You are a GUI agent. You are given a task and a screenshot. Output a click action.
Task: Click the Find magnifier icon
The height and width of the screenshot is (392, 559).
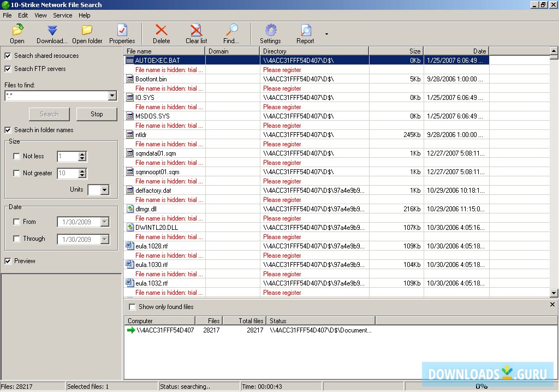point(231,31)
